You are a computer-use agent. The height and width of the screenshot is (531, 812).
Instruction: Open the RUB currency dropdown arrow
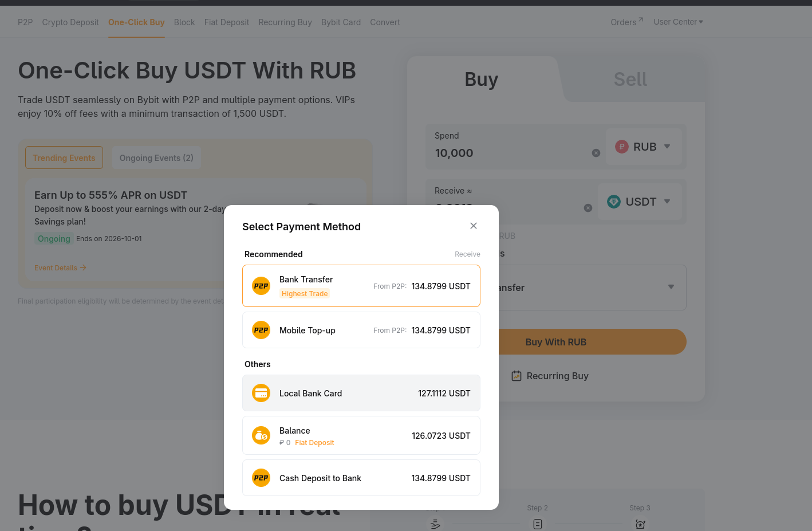pos(667,147)
